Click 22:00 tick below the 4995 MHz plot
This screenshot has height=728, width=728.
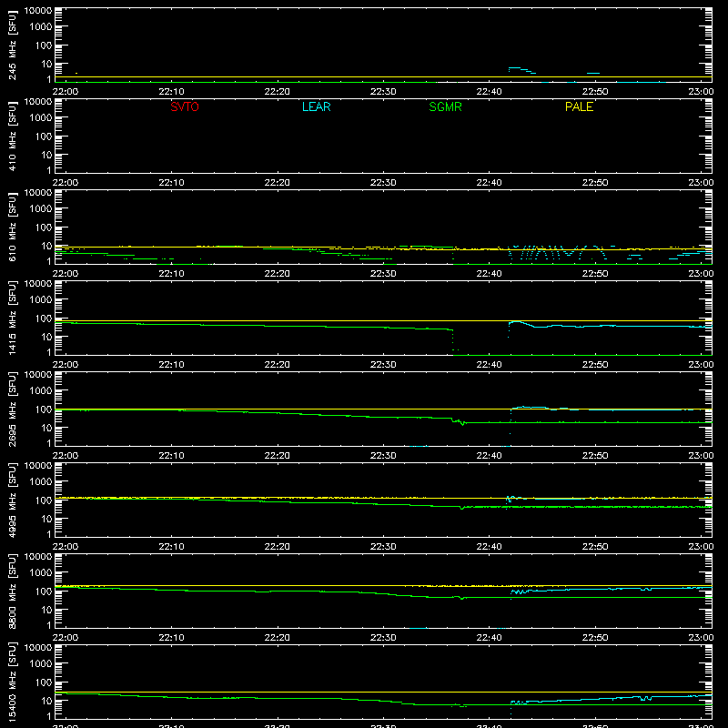coord(66,547)
